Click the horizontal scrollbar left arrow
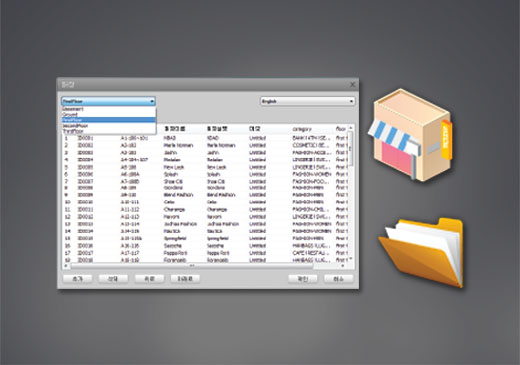 [x=66, y=266]
